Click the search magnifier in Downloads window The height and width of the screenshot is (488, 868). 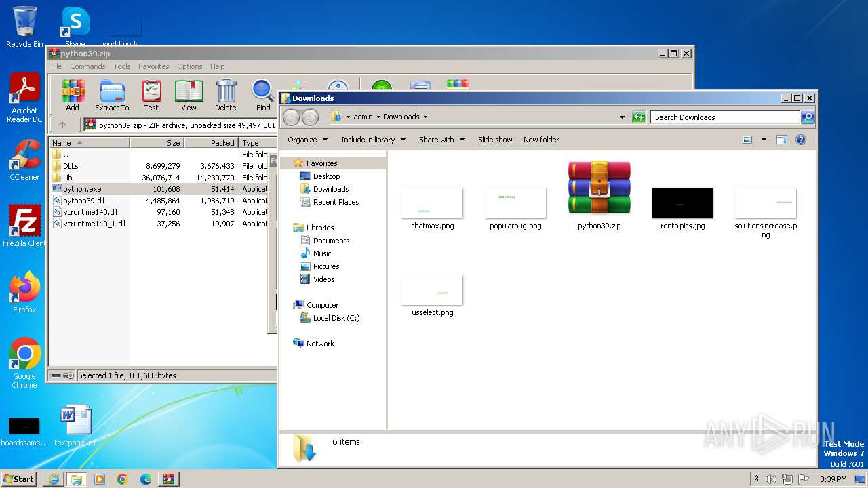pos(807,117)
